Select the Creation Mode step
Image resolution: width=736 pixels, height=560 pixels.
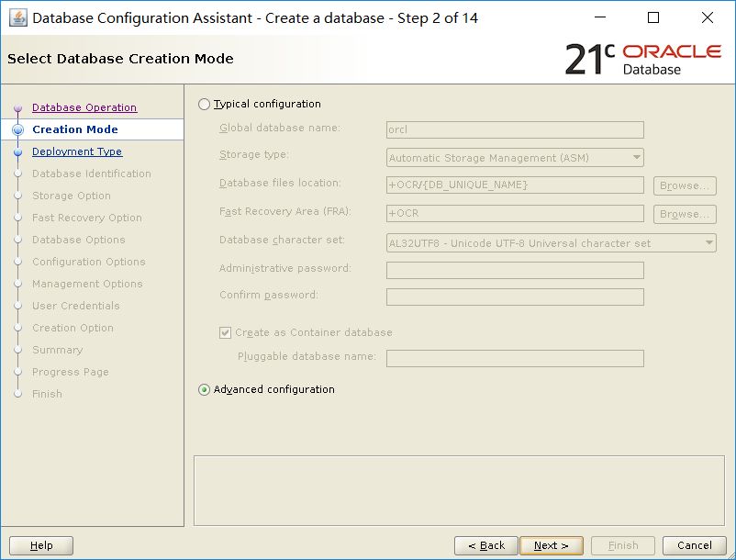click(x=75, y=129)
